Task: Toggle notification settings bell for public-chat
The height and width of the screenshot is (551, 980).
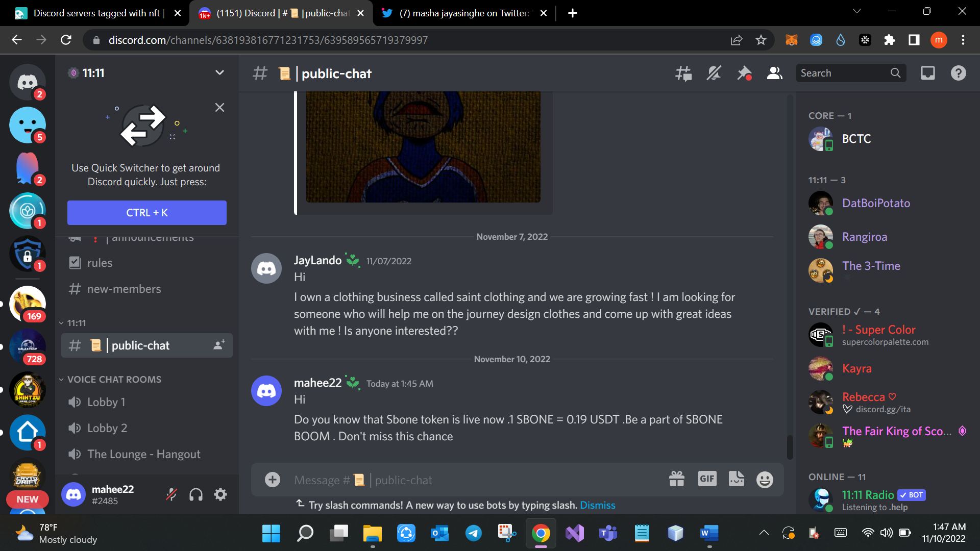Action: (x=714, y=73)
